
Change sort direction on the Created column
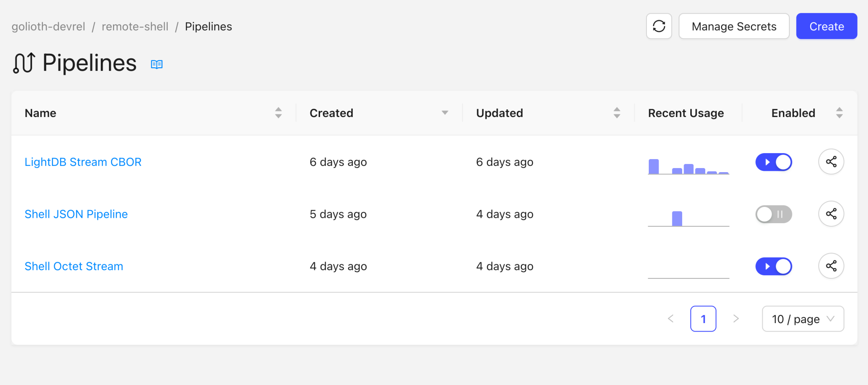(x=445, y=113)
